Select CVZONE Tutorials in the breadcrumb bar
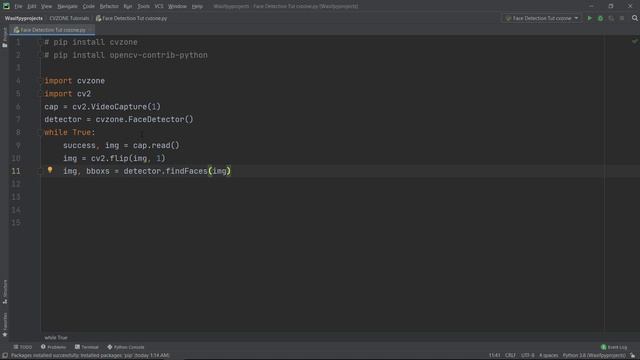Viewport: 640px width, 360px height. coord(69,18)
